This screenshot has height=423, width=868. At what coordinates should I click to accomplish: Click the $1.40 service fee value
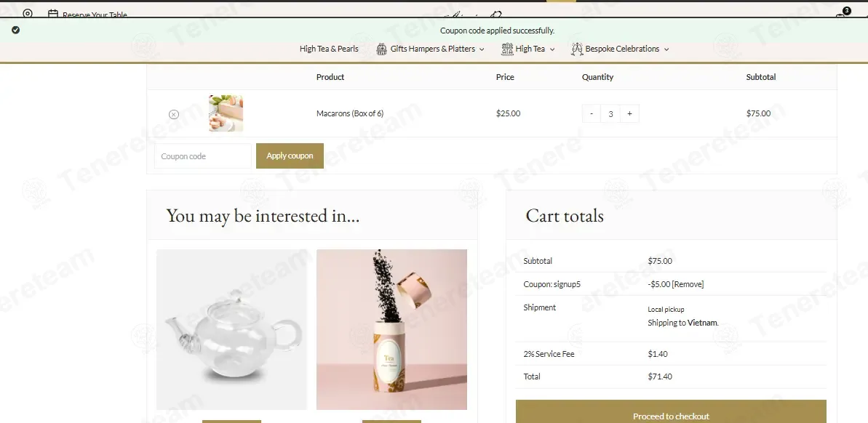(658, 354)
